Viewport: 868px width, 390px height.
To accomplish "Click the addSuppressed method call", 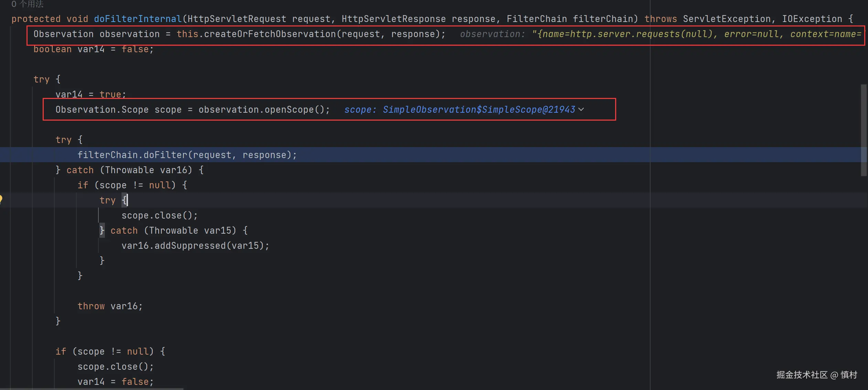I will click(190, 246).
